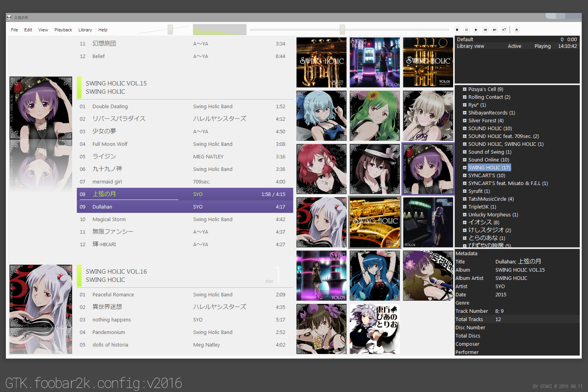
Task: Select the red-haired girl album thumbnail
Action: [x=321, y=169]
